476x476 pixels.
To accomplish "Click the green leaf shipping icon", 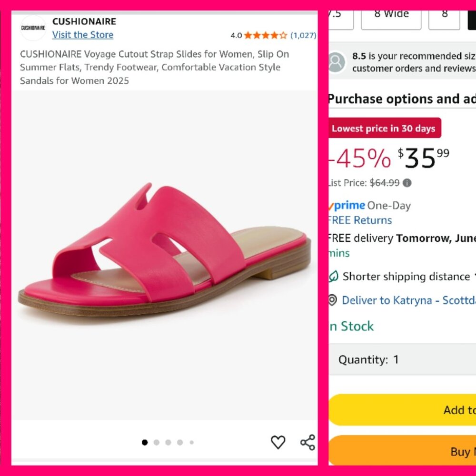I will tap(333, 277).
